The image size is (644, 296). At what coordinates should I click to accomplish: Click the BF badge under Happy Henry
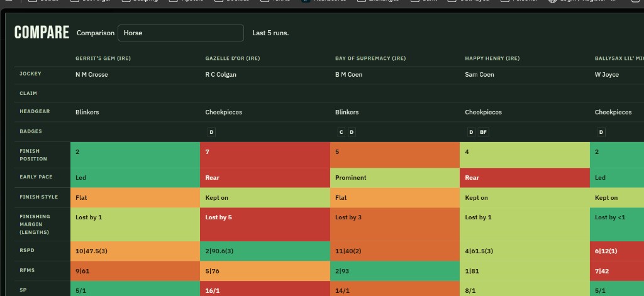point(484,132)
